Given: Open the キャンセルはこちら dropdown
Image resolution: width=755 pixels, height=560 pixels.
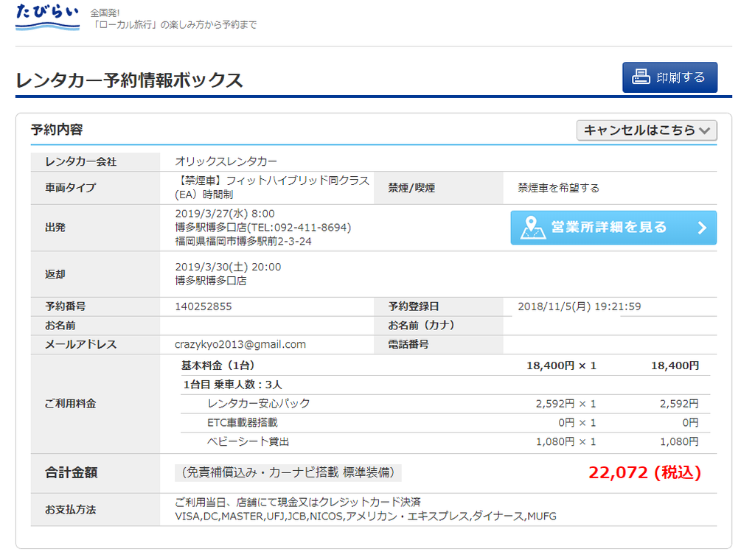Looking at the screenshot, I should (647, 130).
